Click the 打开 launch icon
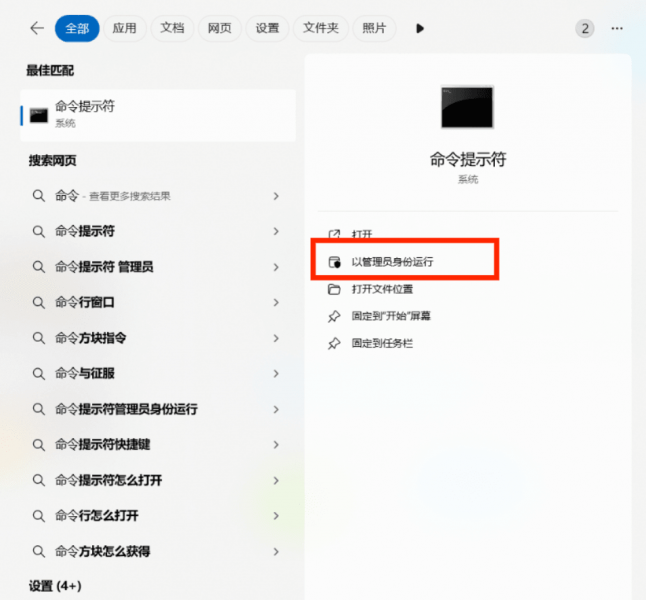 click(334, 234)
